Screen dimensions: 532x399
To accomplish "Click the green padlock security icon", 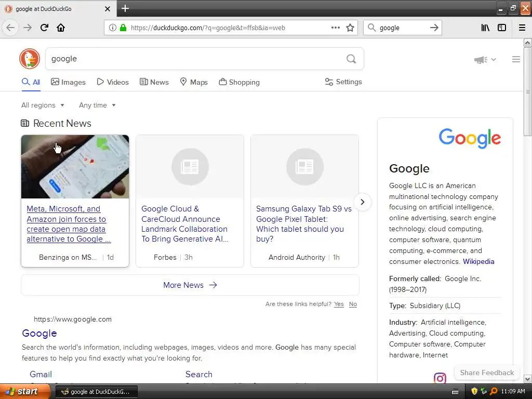I will pyautogui.click(x=123, y=28).
